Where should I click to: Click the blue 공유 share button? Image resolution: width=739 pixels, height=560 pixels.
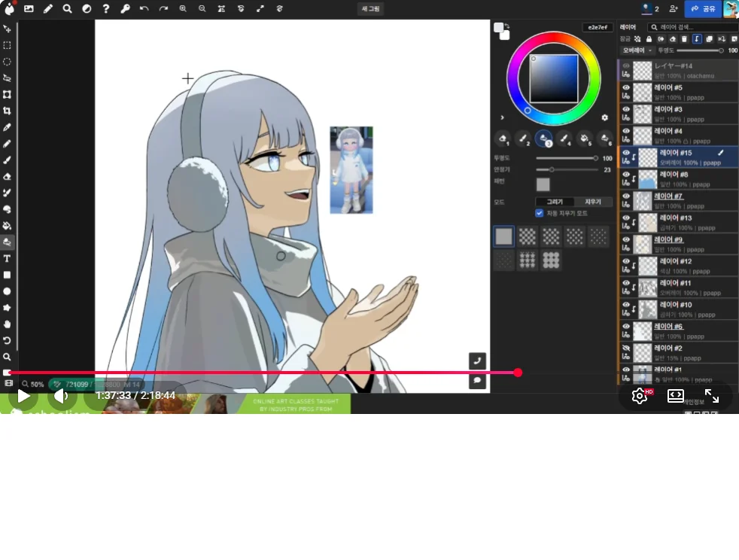702,8
